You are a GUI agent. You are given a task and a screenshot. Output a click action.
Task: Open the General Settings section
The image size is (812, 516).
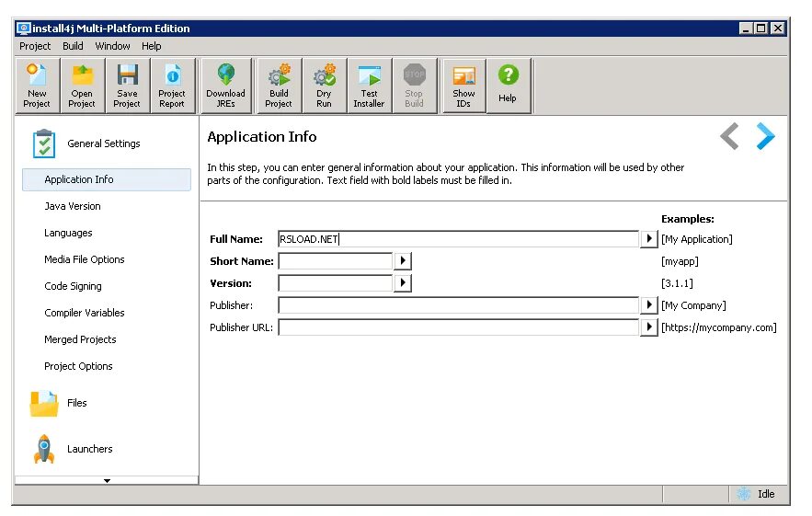pos(86,143)
